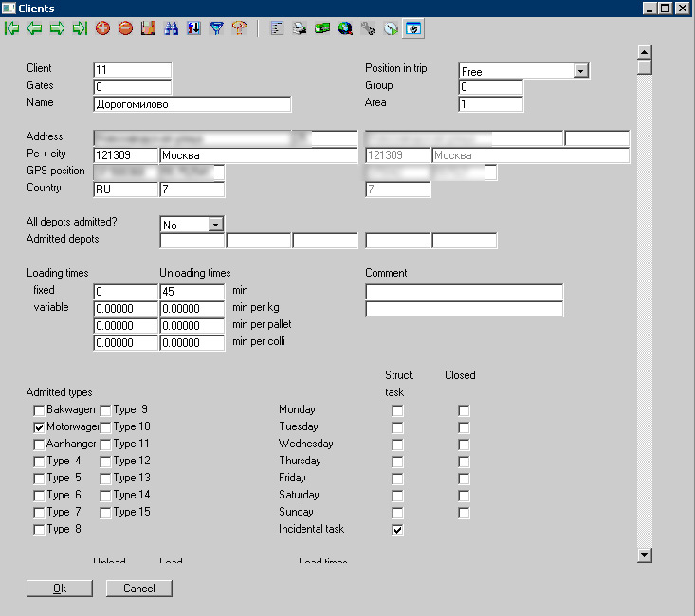Add a new client with red plus icon
Viewport: 695px width, 616px height.
click(102, 28)
